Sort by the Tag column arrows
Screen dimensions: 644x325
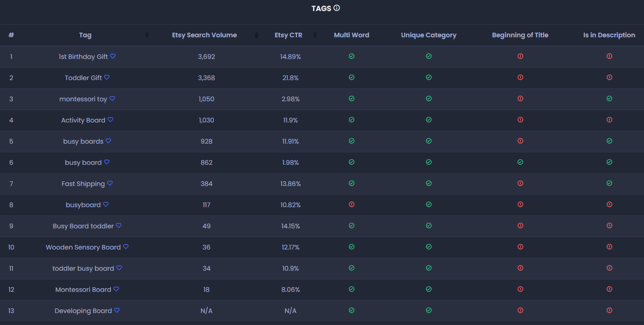pyautogui.click(x=147, y=35)
